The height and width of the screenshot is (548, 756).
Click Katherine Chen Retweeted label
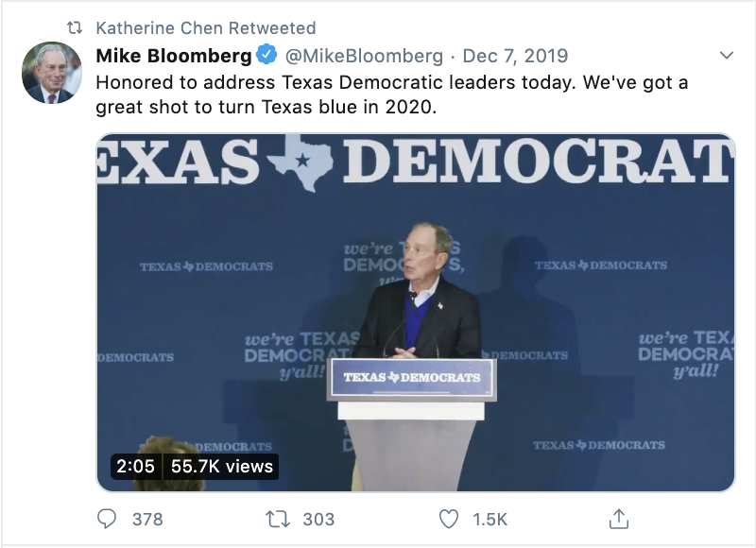pyautogui.click(x=206, y=27)
